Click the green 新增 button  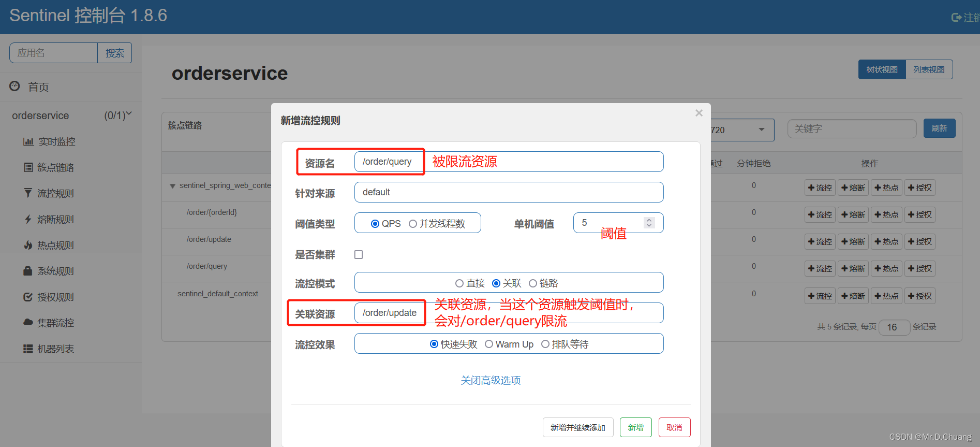[x=635, y=427]
